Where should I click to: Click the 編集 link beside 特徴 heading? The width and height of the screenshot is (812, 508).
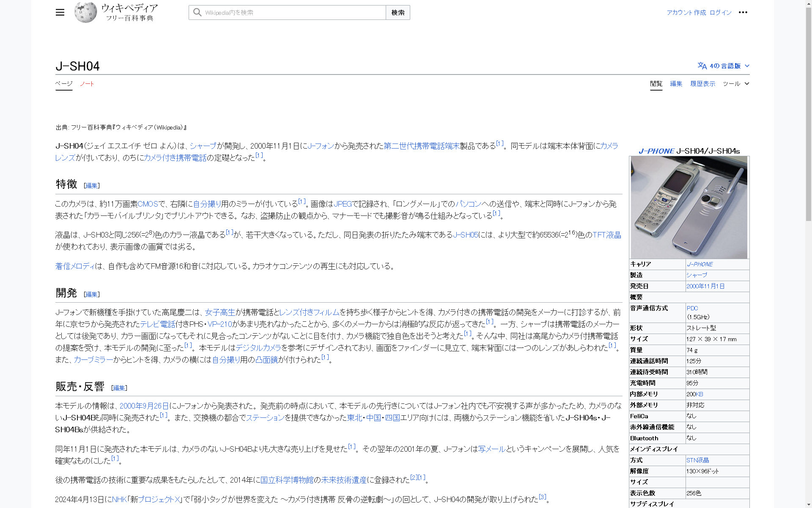tap(91, 185)
